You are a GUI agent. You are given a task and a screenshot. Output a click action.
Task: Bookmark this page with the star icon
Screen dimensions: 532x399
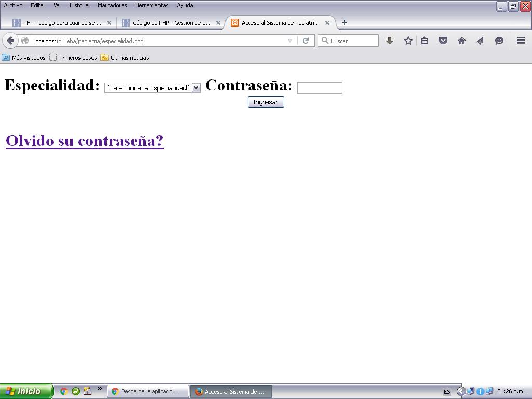pyautogui.click(x=408, y=41)
